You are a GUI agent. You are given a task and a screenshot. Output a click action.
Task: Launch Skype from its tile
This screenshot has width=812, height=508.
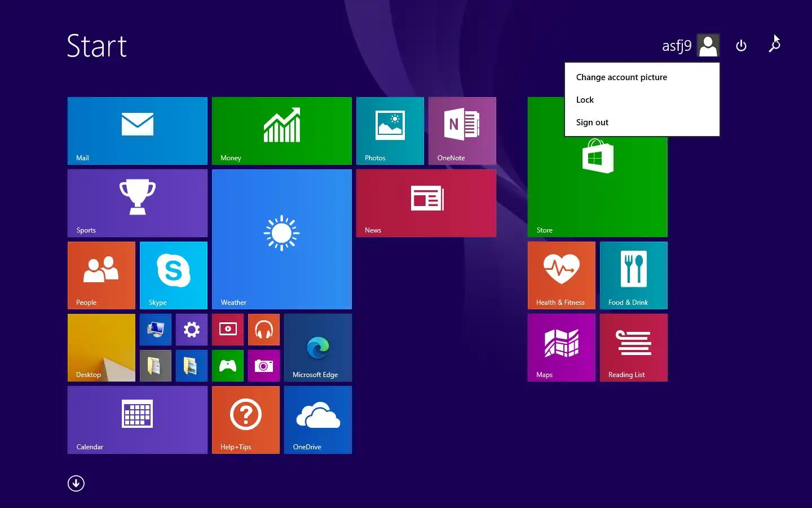[x=174, y=275]
